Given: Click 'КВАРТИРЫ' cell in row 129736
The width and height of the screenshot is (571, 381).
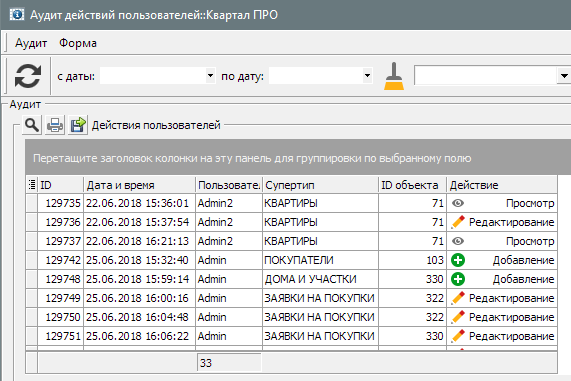Looking at the screenshot, I should click(320, 222).
